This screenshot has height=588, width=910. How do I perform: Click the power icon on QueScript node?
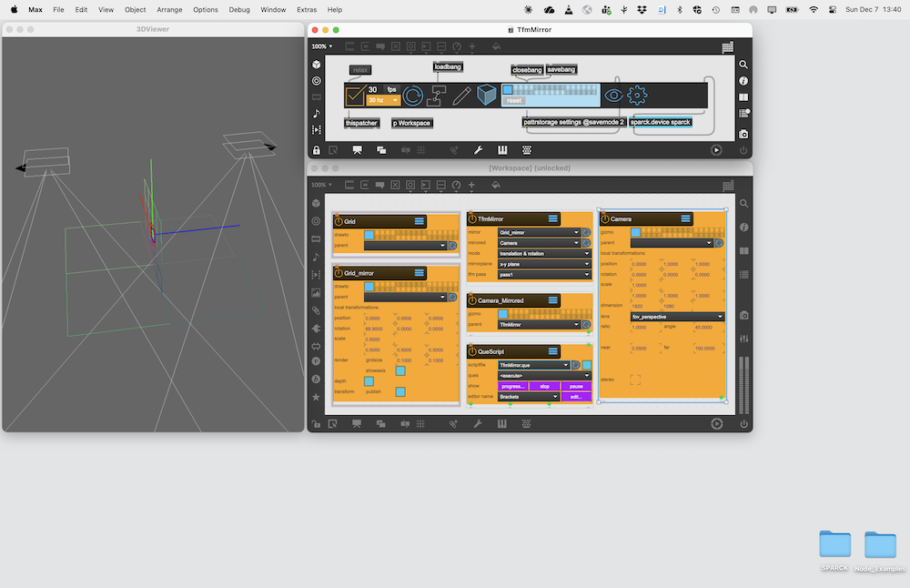coord(472,351)
